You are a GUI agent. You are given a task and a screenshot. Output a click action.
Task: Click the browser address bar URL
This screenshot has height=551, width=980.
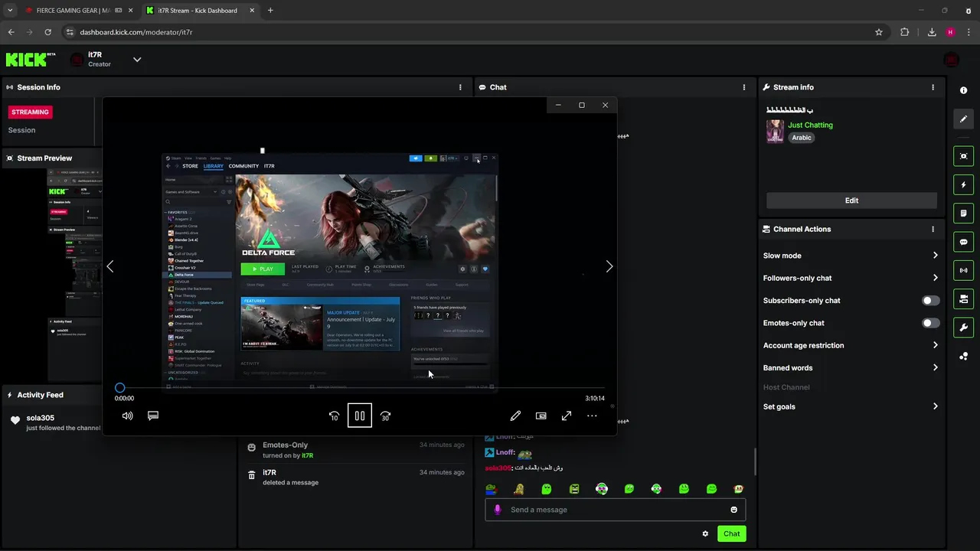(x=136, y=32)
